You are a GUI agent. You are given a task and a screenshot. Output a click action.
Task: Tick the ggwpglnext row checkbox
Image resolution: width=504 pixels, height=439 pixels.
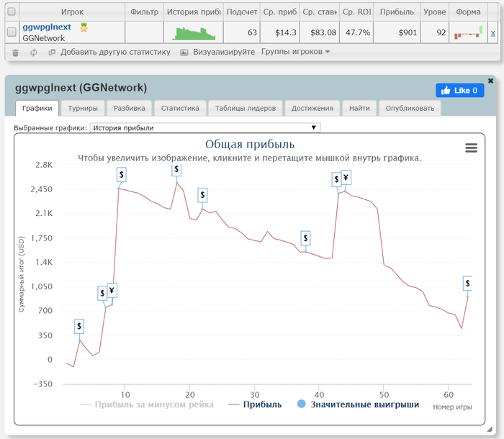coord(12,32)
